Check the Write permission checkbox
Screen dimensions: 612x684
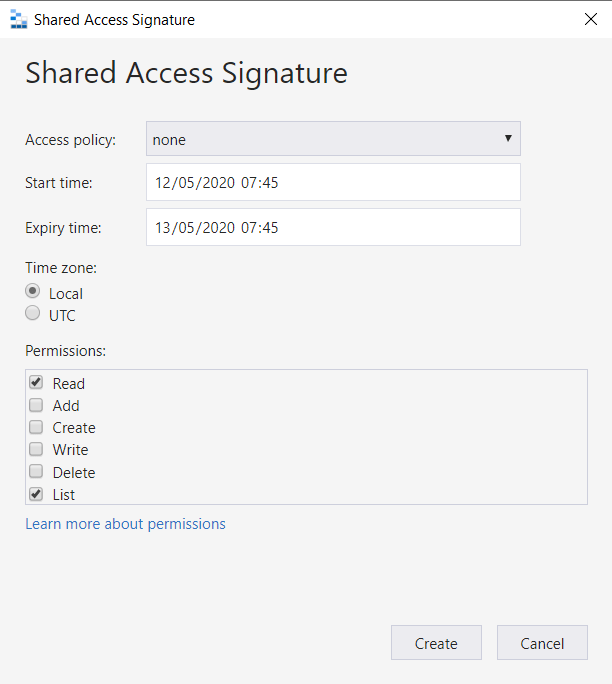pyautogui.click(x=36, y=449)
